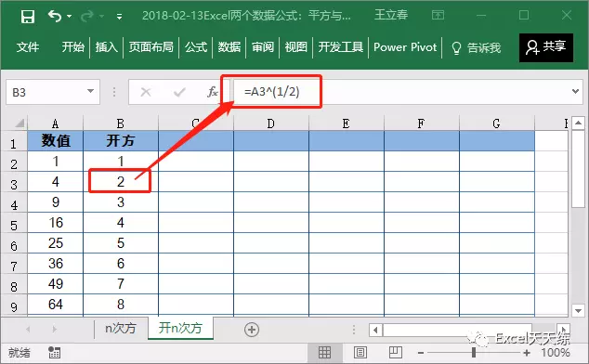
Task: Click cell A8 containing 49
Action: click(55, 284)
